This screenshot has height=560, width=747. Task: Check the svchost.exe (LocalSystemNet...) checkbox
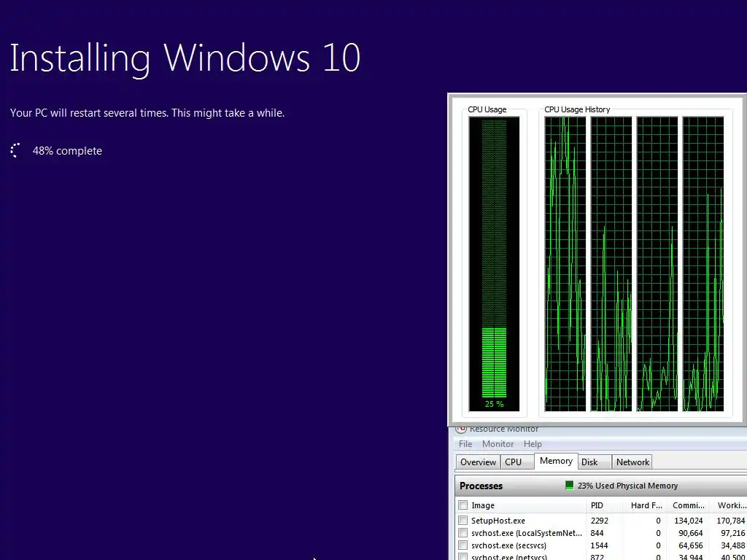[462, 533]
